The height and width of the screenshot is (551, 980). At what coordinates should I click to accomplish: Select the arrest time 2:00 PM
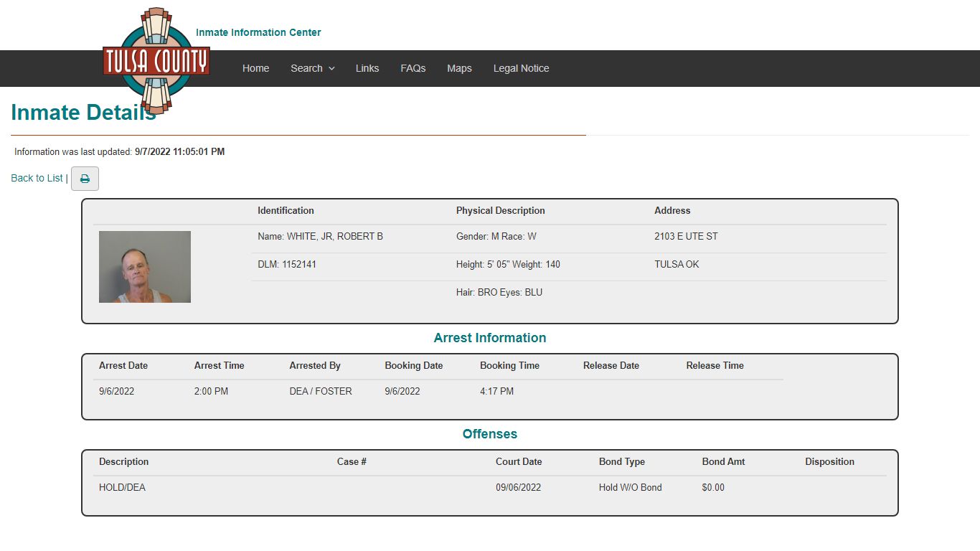tap(211, 391)
